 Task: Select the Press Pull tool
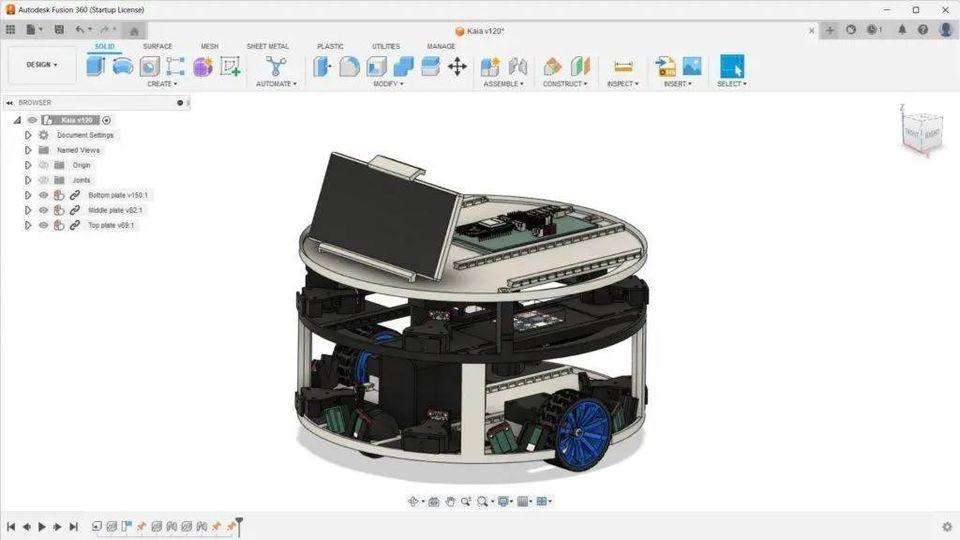(322, 66)
